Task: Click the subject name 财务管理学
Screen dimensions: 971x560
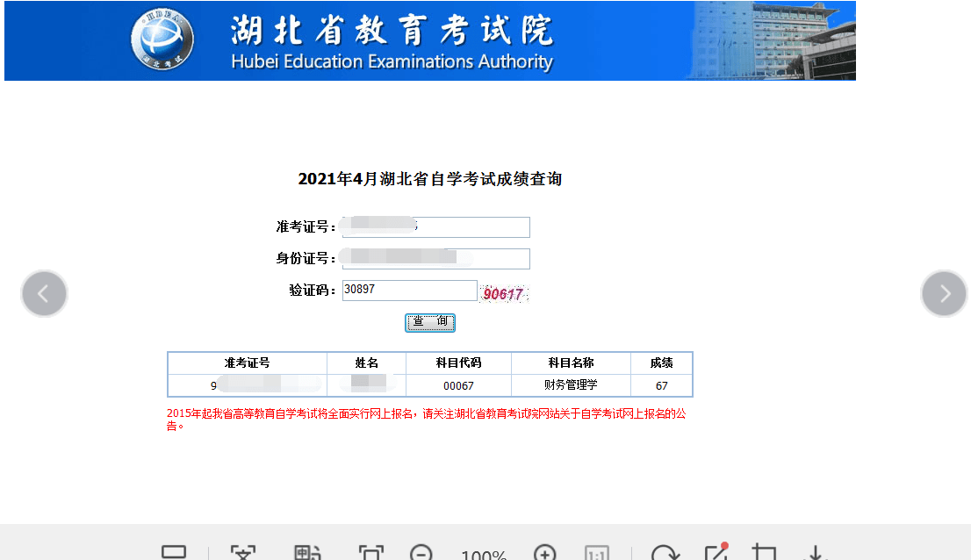Action: pyautogui.click(x=571, y=384)
